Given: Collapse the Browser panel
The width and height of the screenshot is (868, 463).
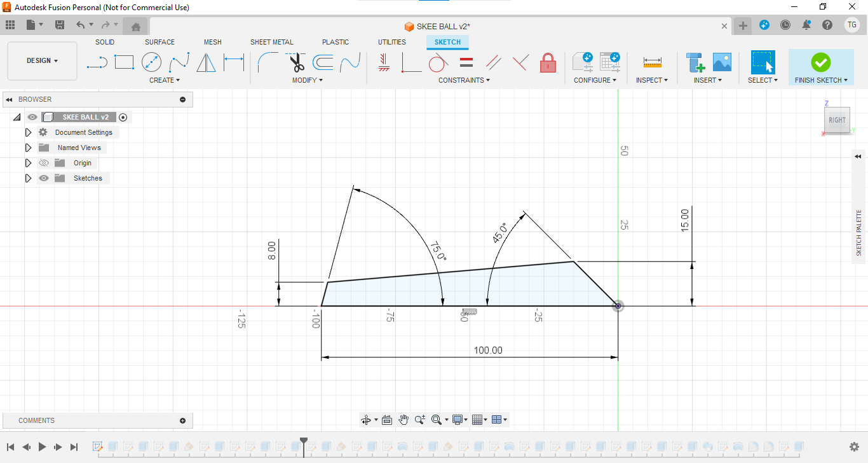Looking at the screenshot, I should 10,99.
